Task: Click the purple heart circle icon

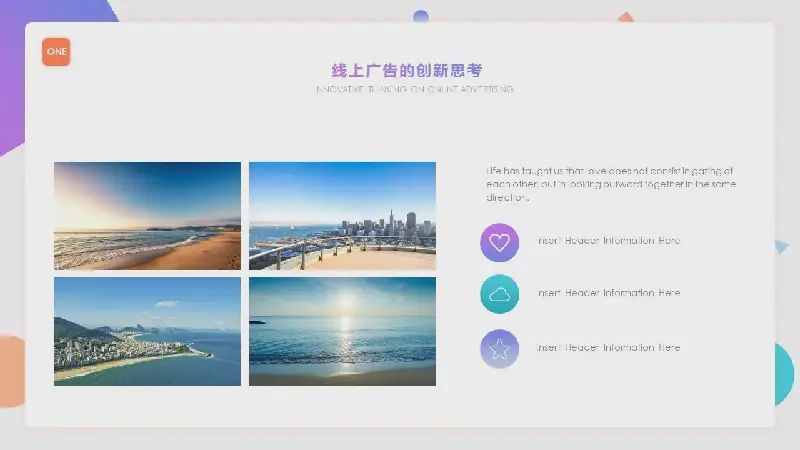Action: tap(499, 242)
